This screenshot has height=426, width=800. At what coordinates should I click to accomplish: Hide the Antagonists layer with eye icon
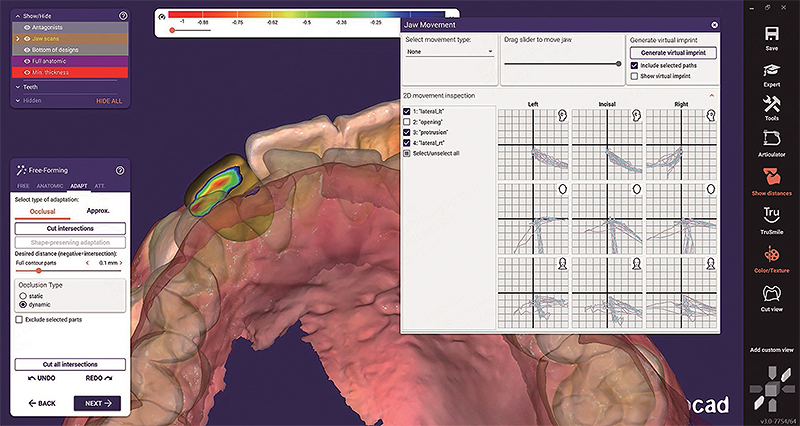pos(27,28)
